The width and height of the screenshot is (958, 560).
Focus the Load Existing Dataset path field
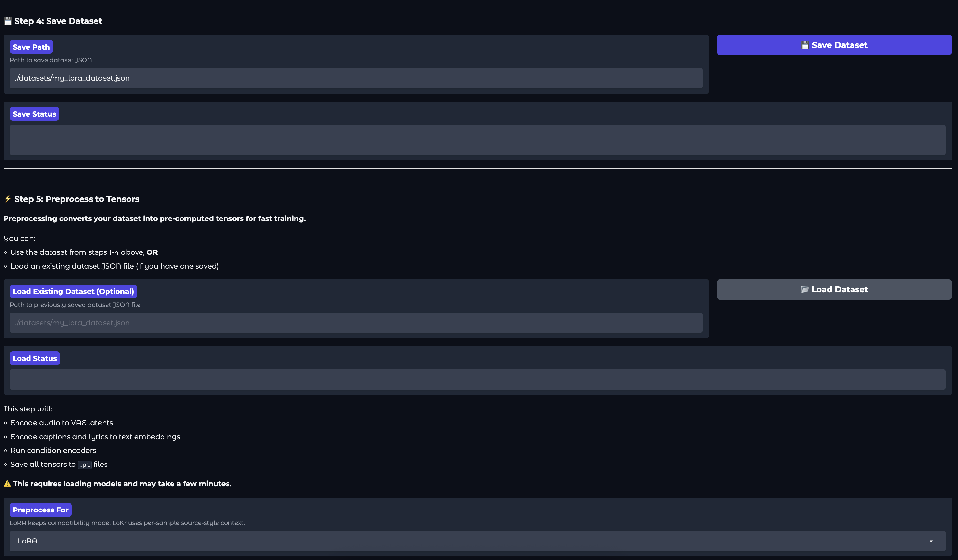[355, 323]
